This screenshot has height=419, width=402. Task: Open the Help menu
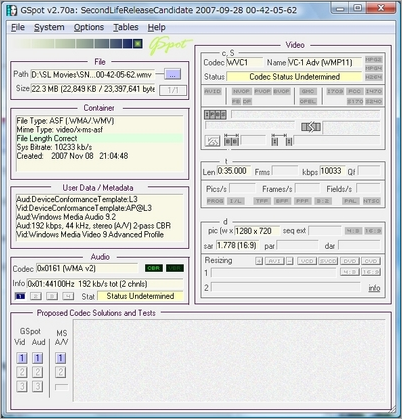(157, 27)
